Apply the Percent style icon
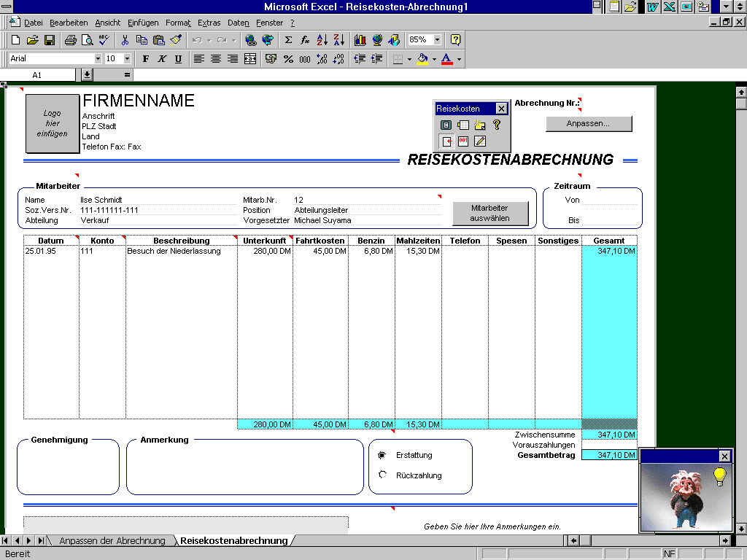This screenshot has width=747, height=560. tap(288, 59)
